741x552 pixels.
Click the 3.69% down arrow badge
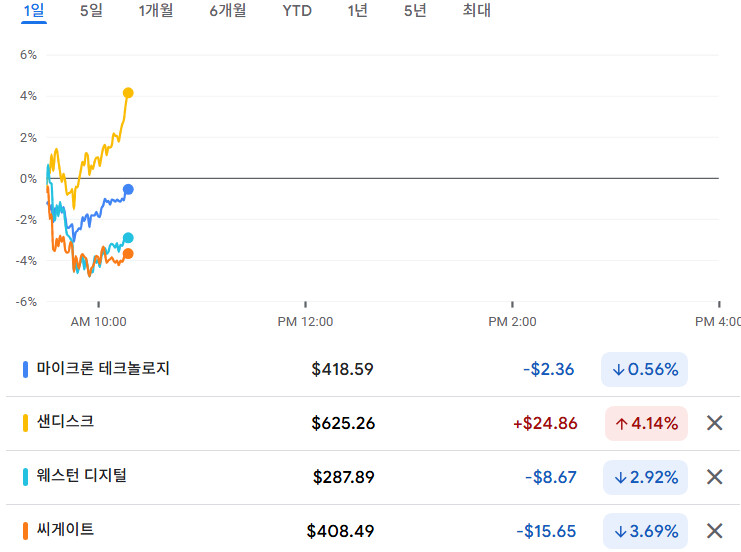pyautogui.click(x=645, y=531)
